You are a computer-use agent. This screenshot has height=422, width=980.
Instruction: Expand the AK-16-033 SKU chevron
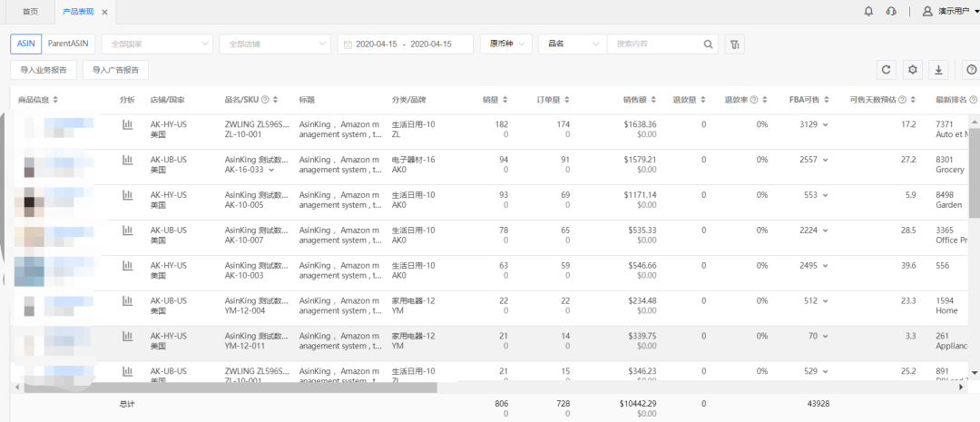[x=271, y=170]
